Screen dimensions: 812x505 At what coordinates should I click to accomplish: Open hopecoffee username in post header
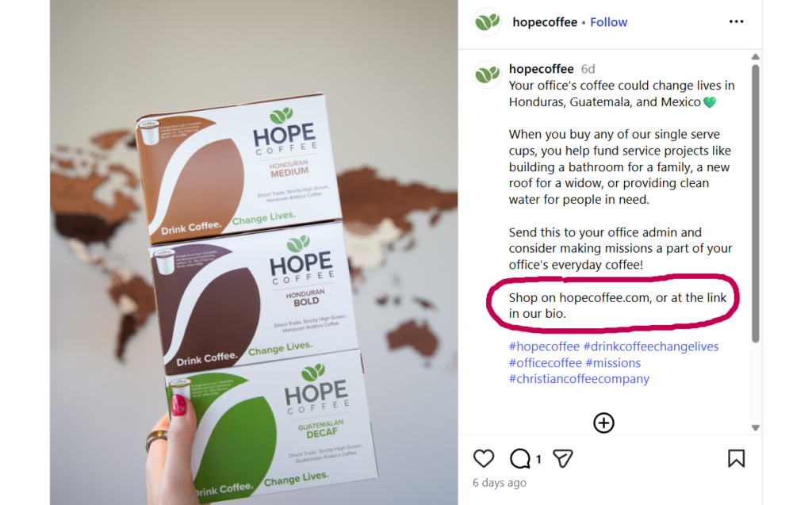pos(545,22)
